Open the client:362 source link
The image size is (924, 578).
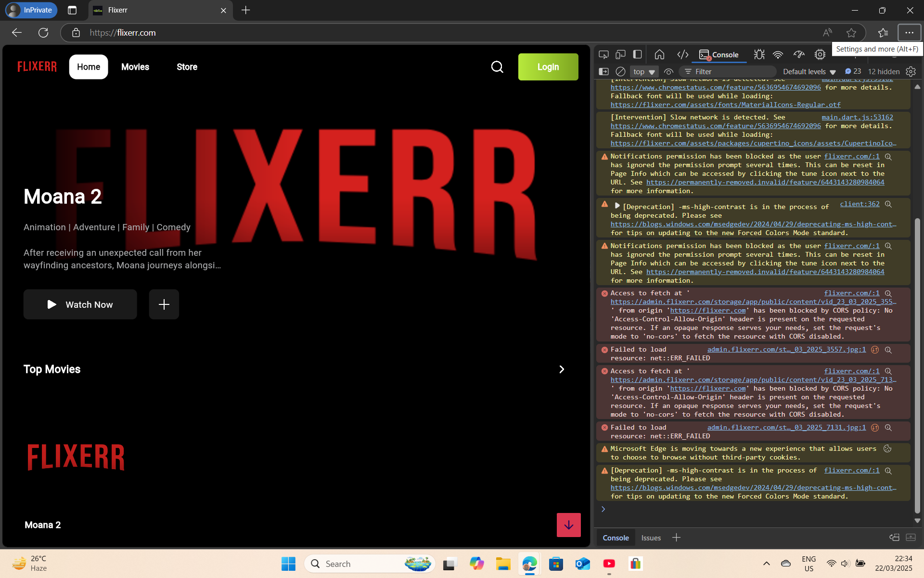click(x=860, y=204)
